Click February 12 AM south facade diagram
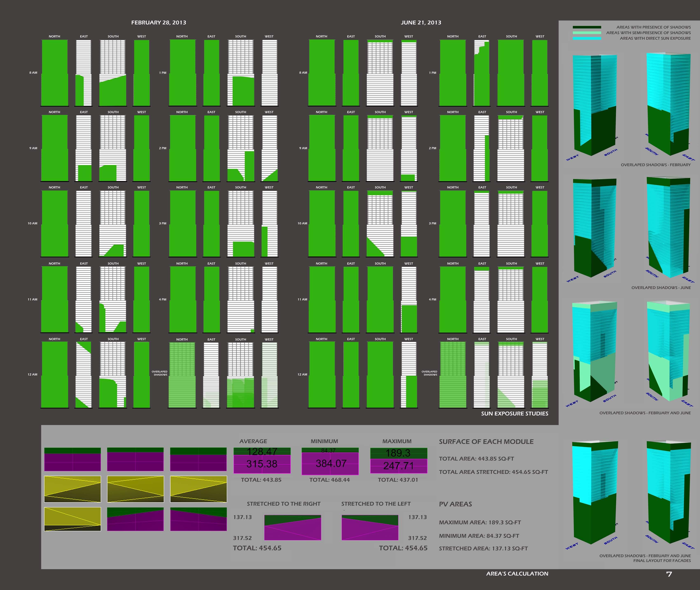700x590 pixels. pyautogui.click(x=113, y=374)
